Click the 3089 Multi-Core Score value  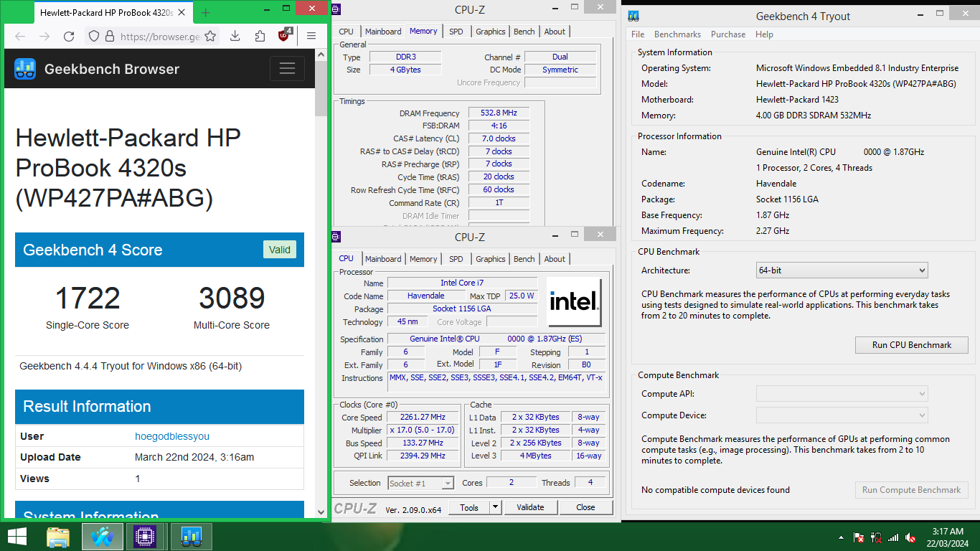click(x=232, y=298)
